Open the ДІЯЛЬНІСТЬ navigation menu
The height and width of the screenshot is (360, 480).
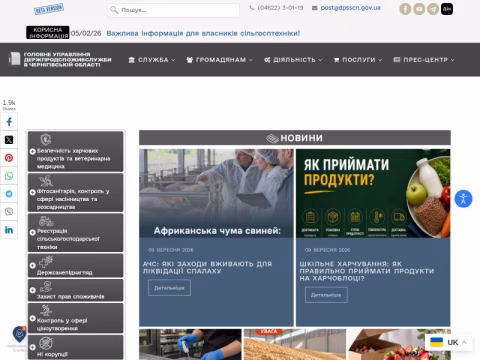293,60
